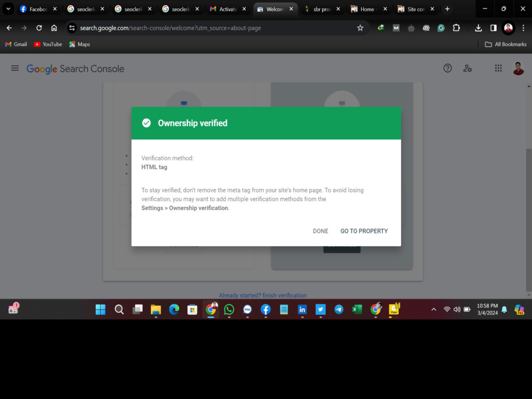Image resolution: width=532 pixels, height=399 pixels.
Task: Open the Grammarly extension icon
Action: pos(441,28)
